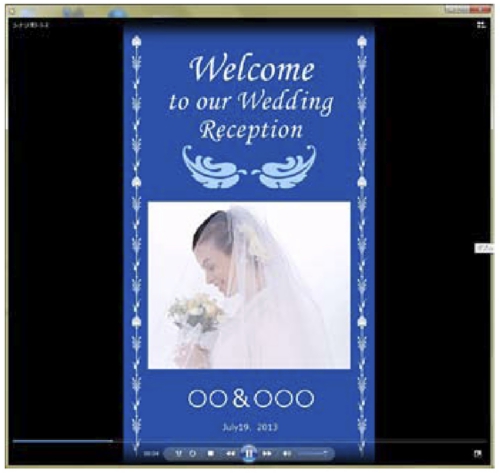Click the elapsed time display
Image resolution: width=500 pixels, height=473 pixels.
pos(151,453)
